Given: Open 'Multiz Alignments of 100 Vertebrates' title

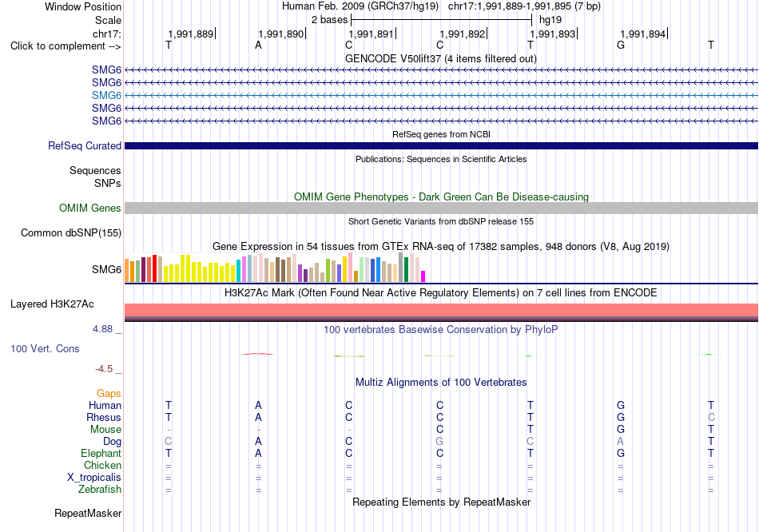Looking at the screenshot, I should click(x=441, y=383).
